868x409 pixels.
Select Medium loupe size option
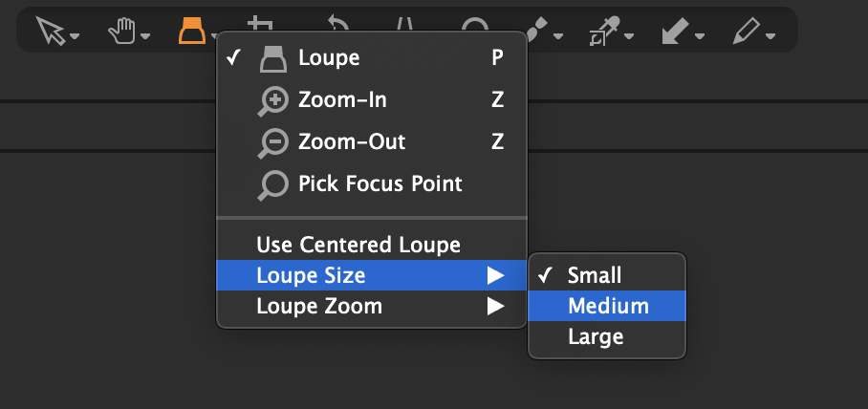(x=607, y=306)
